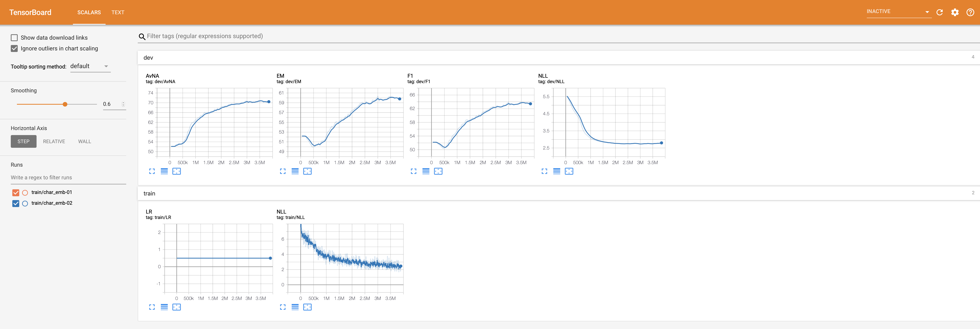Expand the AvNA chart to full size
Viewport: 980px width, 329px height.
pyautogui.click(x=152, y=172)
